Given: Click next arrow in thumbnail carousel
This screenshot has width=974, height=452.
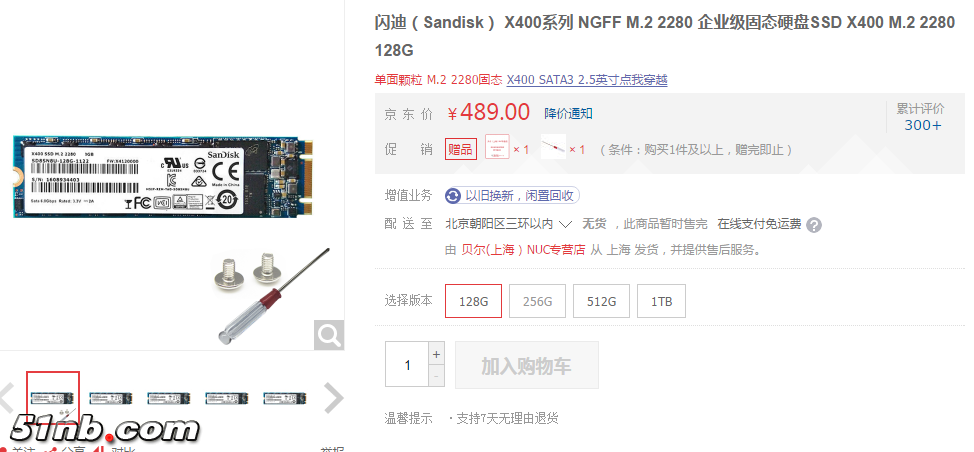Looking at the screenshot, I should coord(333,398).
